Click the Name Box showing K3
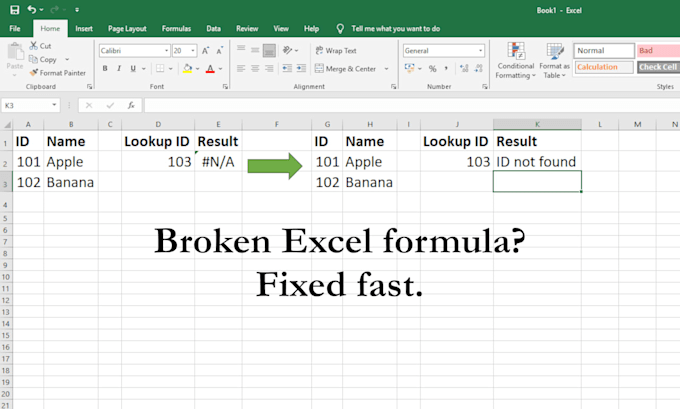The image size is (680, 409). coord(30,105)
